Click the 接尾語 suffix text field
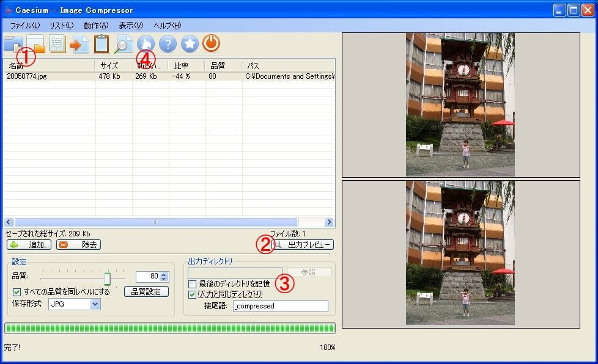The height and width of the screenshot is (364, 598). (280, 306)
